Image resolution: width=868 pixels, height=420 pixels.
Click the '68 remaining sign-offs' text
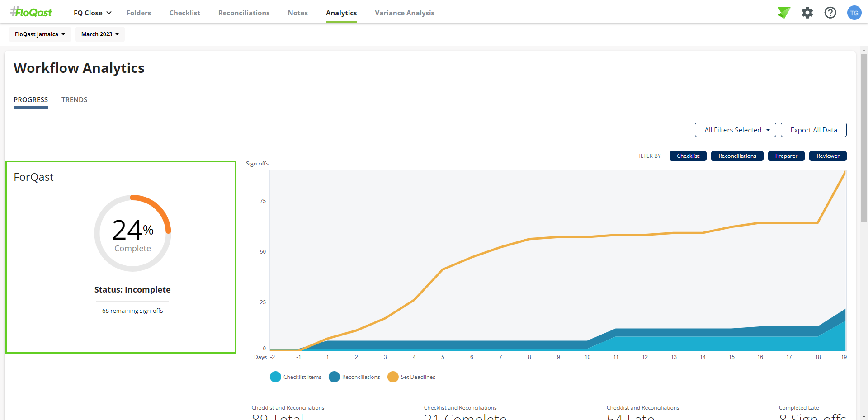tap(132, 311)
